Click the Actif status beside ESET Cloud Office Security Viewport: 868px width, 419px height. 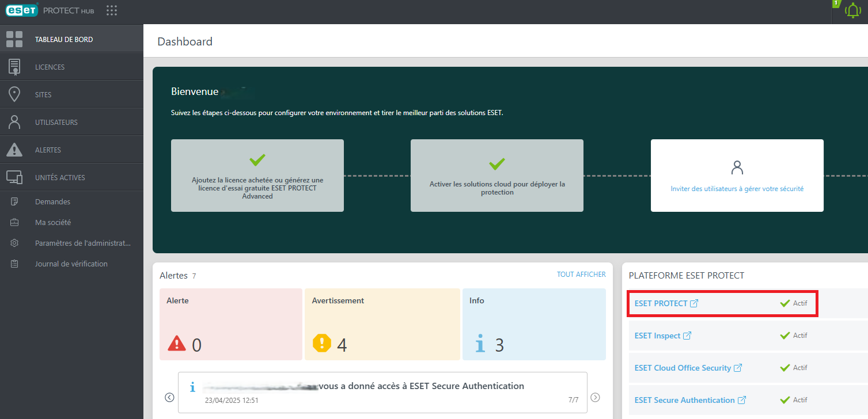[794, 368]
